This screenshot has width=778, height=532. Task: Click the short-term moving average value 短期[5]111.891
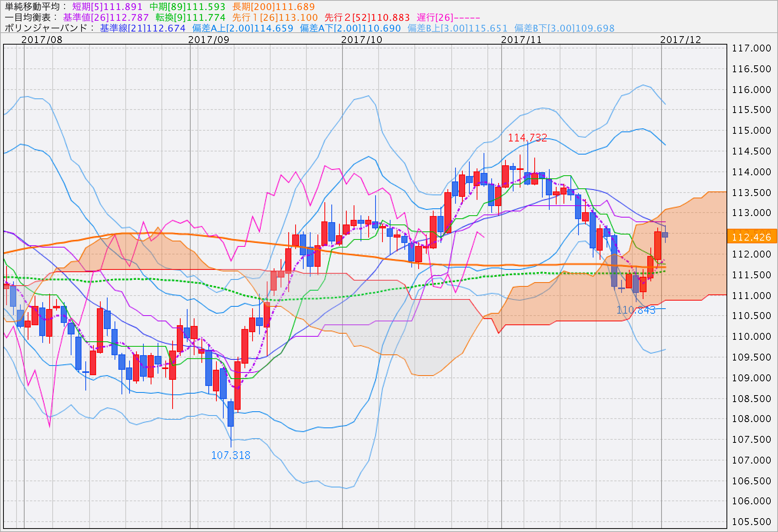(x=107, y=7)
